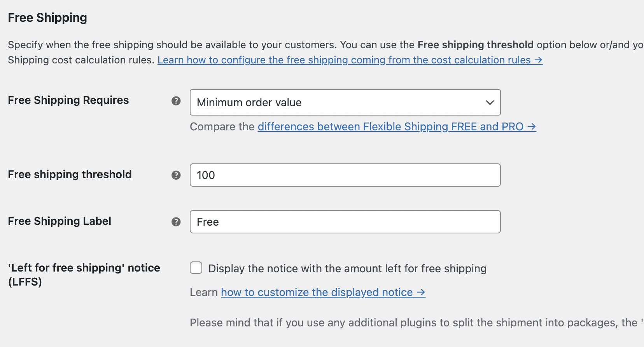Open the Free Shipping Requires dropdown
The height and width of the screenshot is (347, 644).
click(x=345, y=102)
